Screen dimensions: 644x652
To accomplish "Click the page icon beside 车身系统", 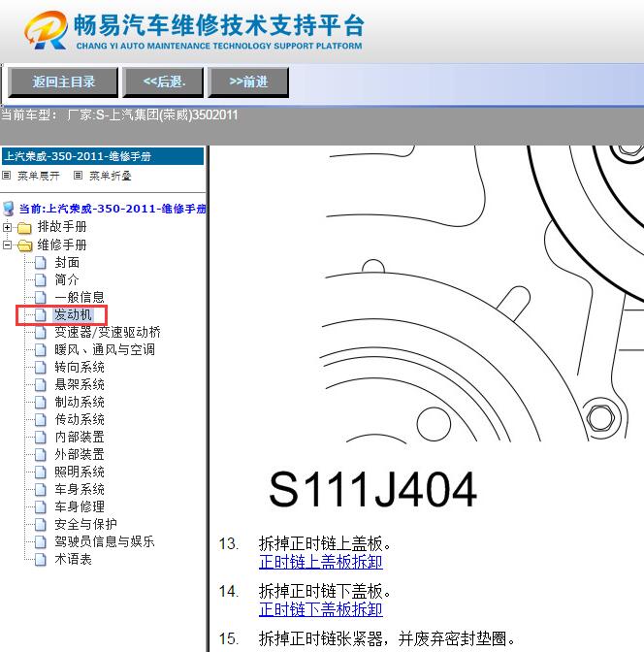I will pos(41,490).
